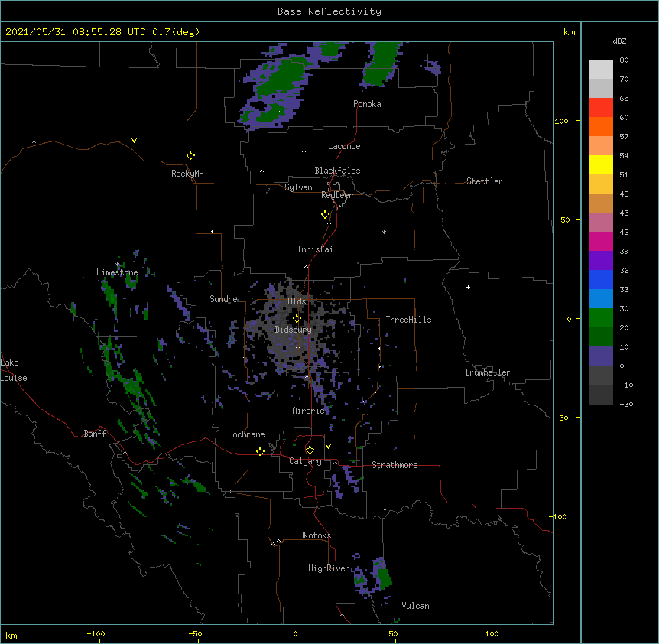Screen dimensions: 659x644
Task: Pick the royal blue 36–33 dBZ swatch
Action: tap(601, 279)
